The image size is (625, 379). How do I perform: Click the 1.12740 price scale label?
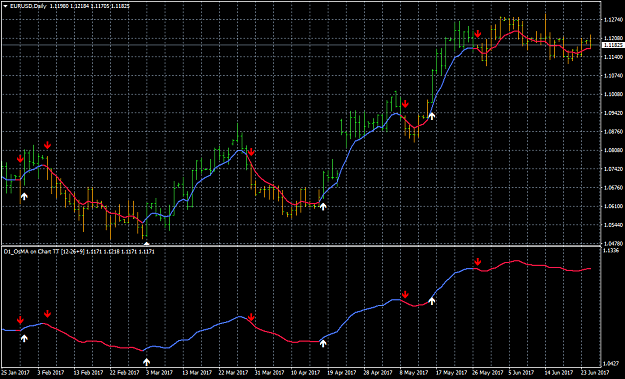[x=613, y=20]
